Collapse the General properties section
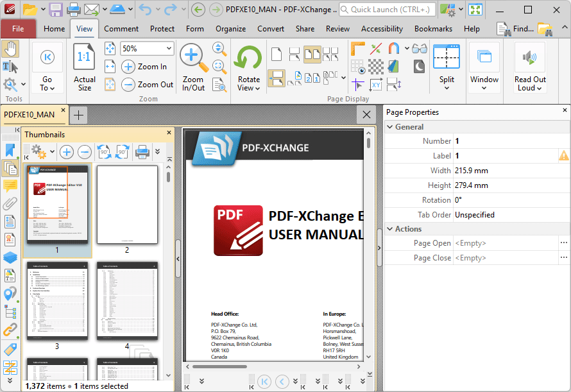 pyautogui.click(x=390, y=127)
